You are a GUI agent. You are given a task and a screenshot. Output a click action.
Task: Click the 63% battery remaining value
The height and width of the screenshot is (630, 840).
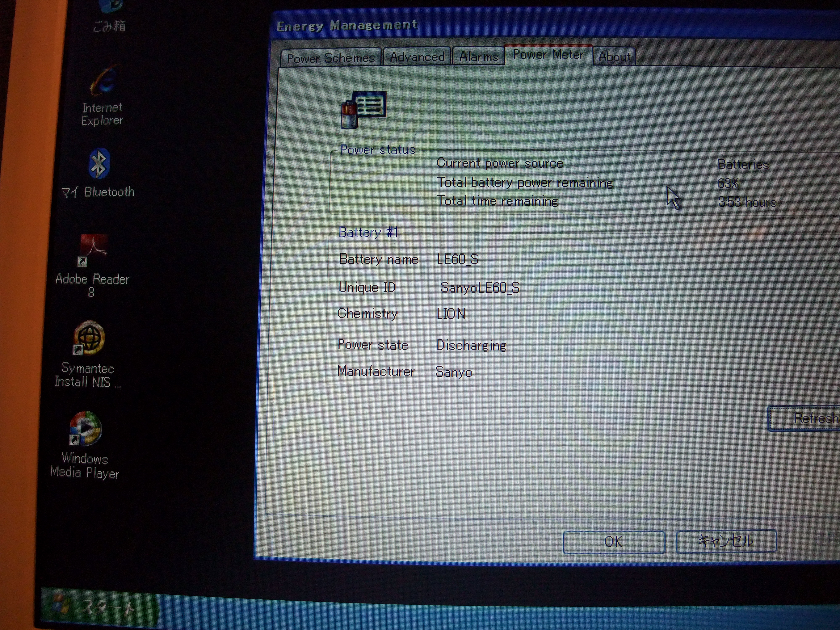click(728, 183)
